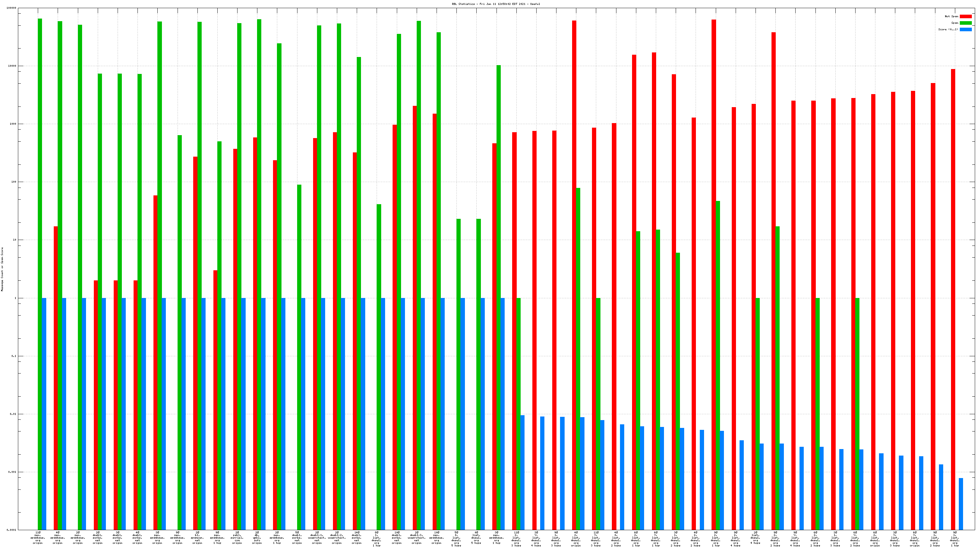Click the dnsbl-2.uceprotect.net x-axis label
This screenshot has width=980, height=551.
tap(337, 538)
